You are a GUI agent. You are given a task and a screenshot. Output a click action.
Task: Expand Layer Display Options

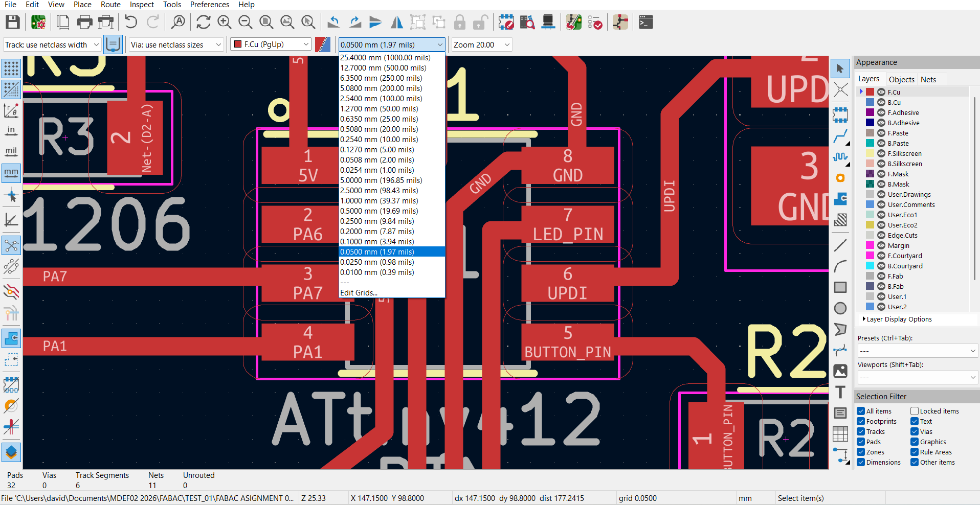[x=899, y=319]
